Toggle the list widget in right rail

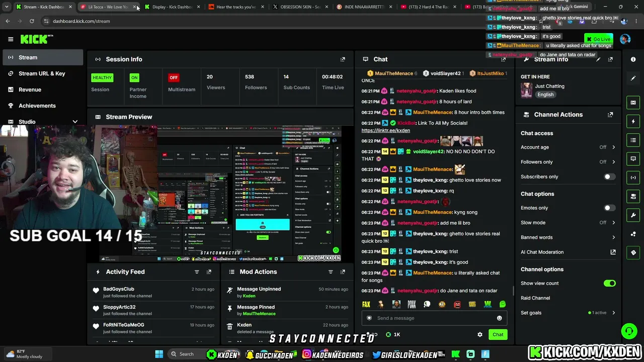pyautogui.click(x=633, y=140)
